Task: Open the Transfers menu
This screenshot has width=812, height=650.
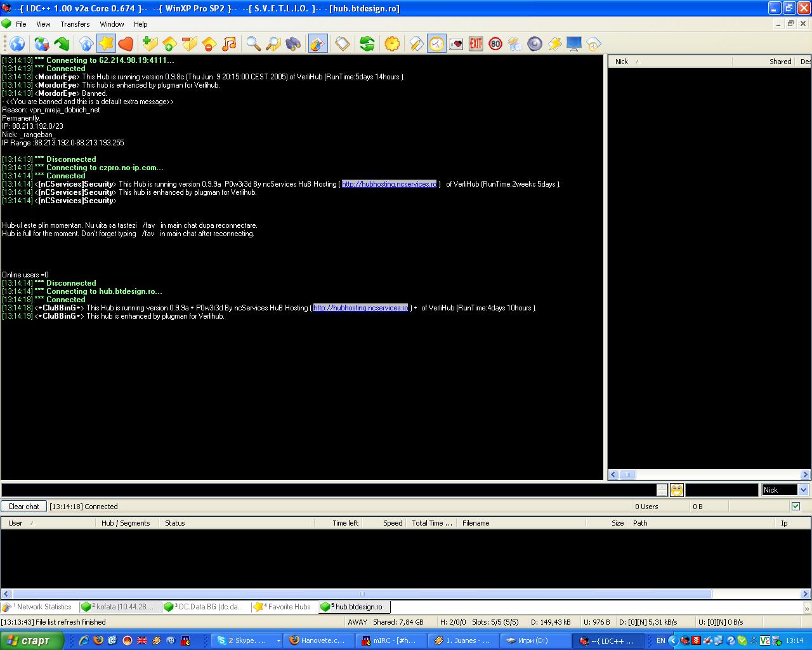Action: point(75,24)
